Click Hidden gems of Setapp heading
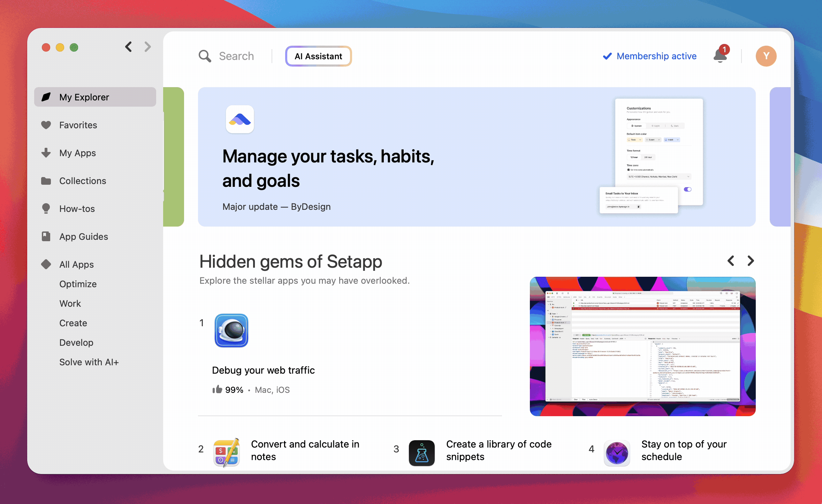822x504 pixels. (x=291, y=261)
